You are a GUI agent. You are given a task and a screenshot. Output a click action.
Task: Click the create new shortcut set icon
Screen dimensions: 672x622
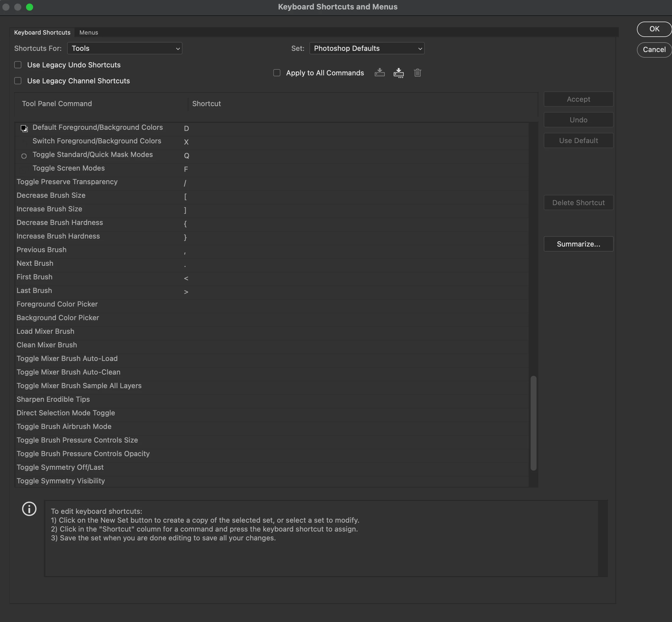[399, 73]
